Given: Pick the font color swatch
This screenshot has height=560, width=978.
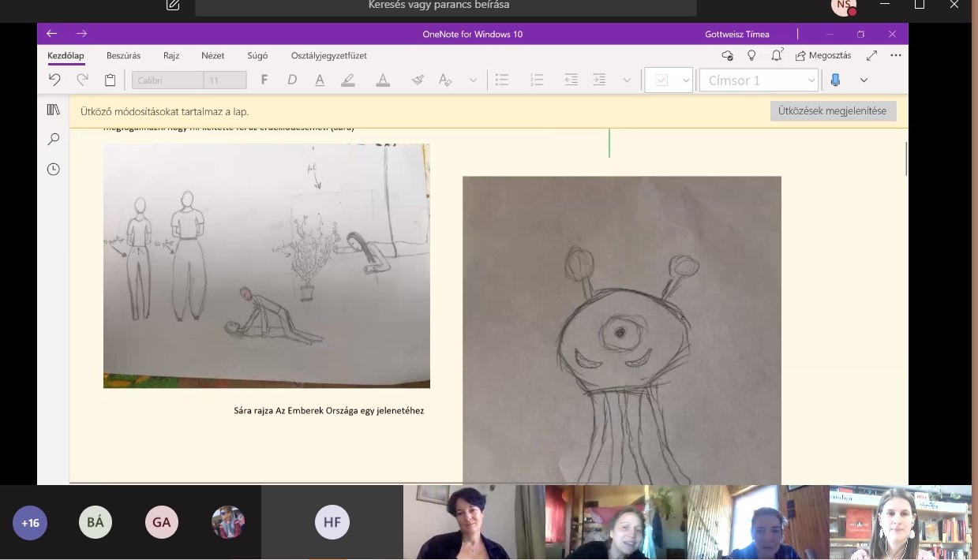Looking at the screenshot, I should (x=383, y=80).
